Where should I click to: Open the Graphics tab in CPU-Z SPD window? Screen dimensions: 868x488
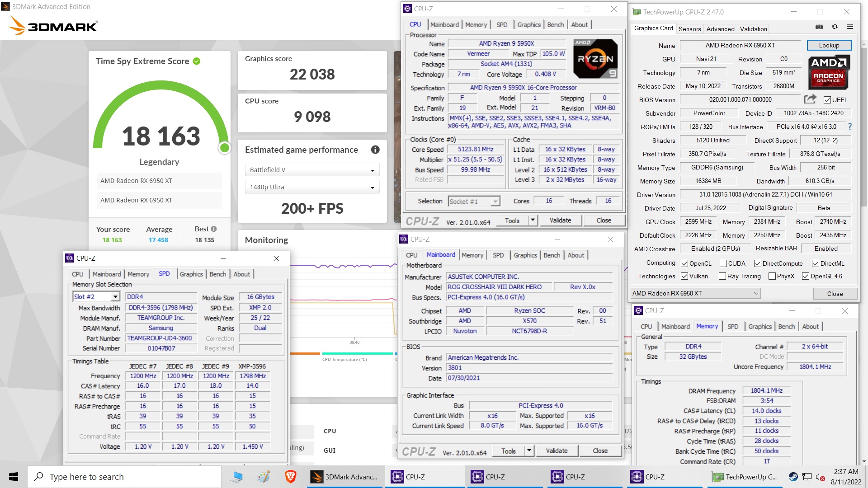191,274
